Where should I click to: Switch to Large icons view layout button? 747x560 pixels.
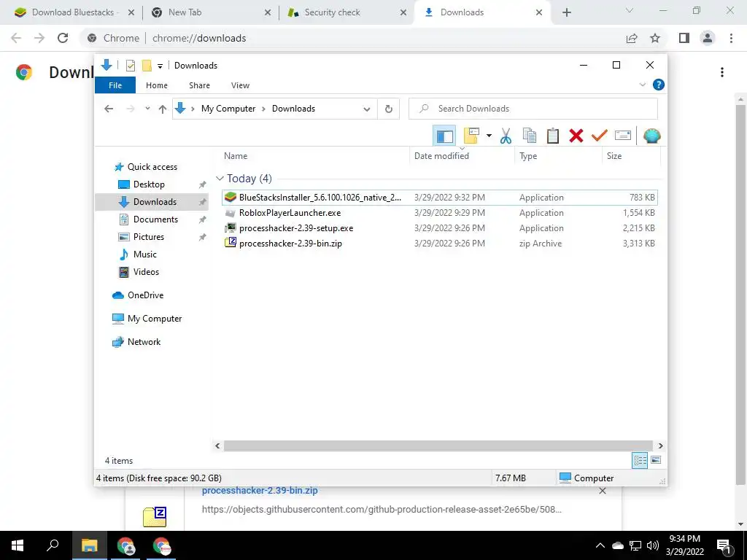point(656,460)
